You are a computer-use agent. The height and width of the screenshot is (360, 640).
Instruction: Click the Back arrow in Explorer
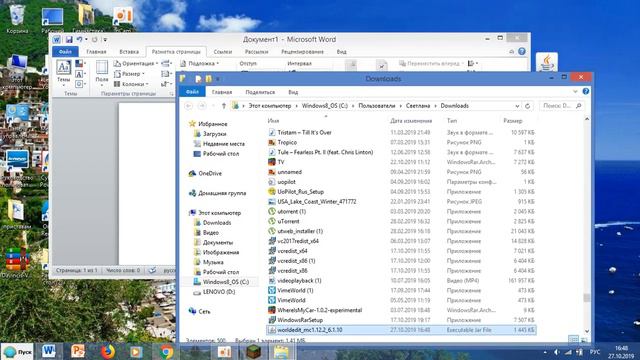pyautogui.click(x=189, y=106)
